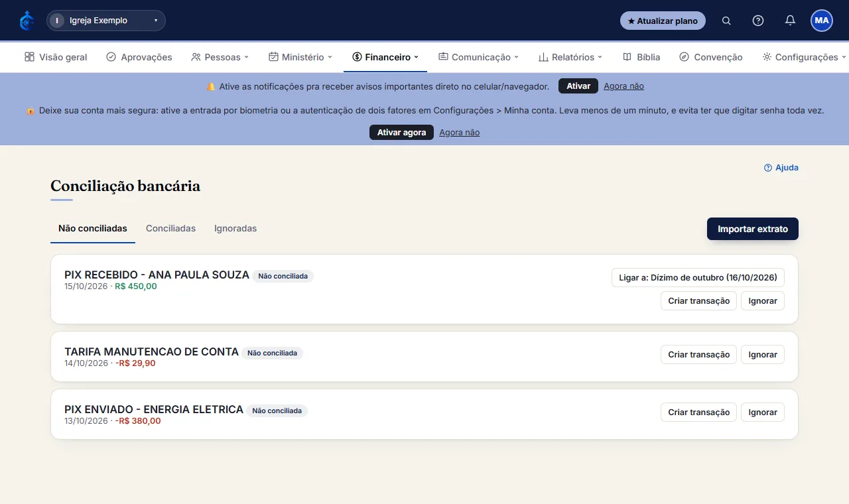The height and width of the screenshot is (504, 849).
Task: Expand the Comunicação menu
Action: [478, 57]
